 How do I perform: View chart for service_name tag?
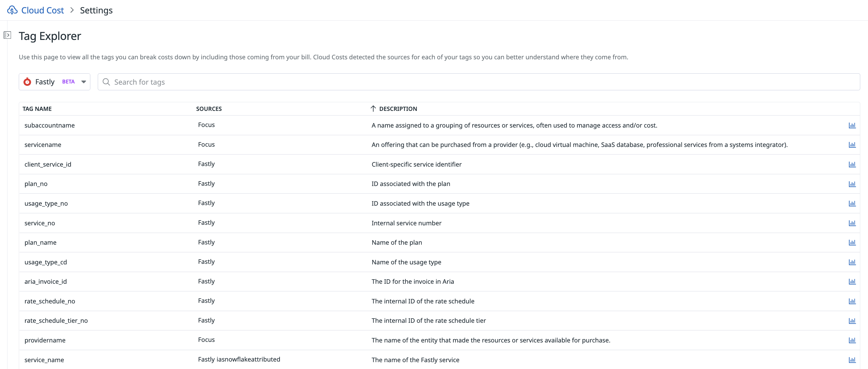[x=852, y=359]
